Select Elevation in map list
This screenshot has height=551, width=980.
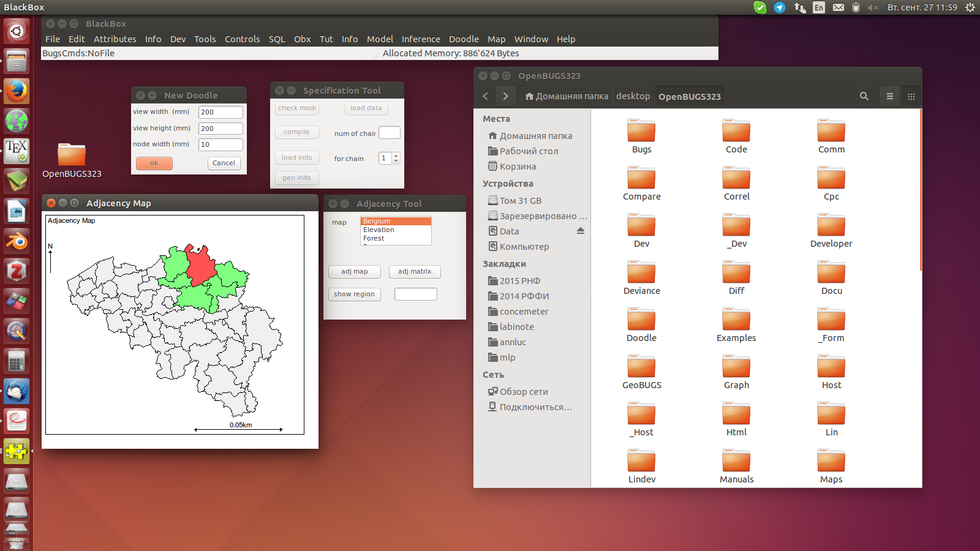[379, 230]
